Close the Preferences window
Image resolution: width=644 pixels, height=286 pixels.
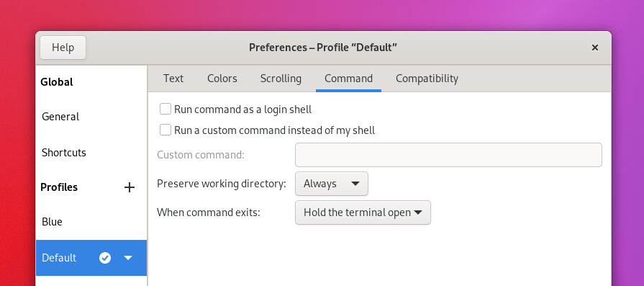595,48
